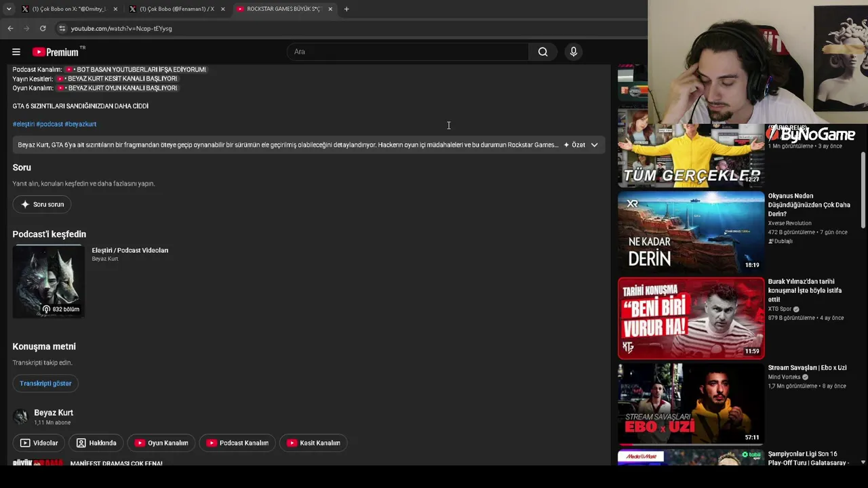Expand the Özet summary chevron

594,145
